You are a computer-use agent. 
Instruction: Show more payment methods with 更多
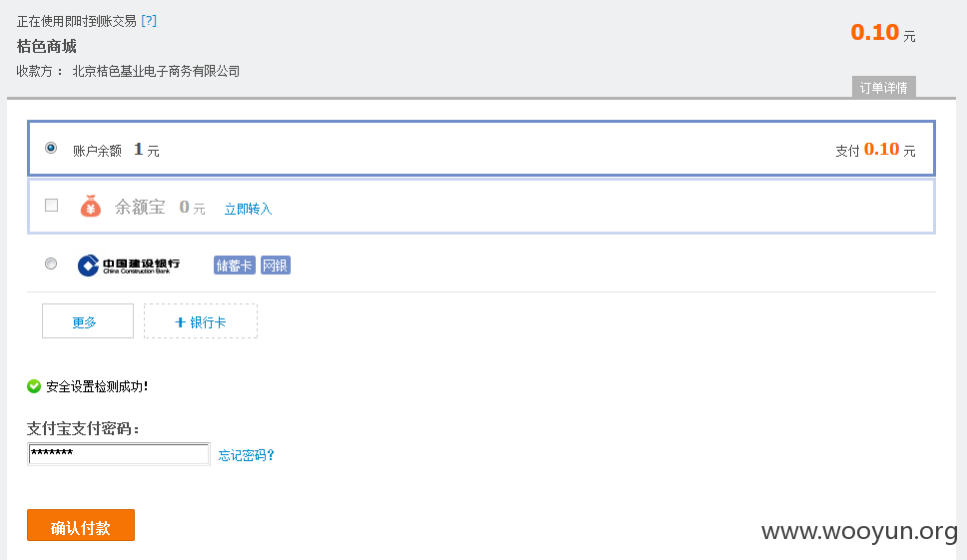88,321
